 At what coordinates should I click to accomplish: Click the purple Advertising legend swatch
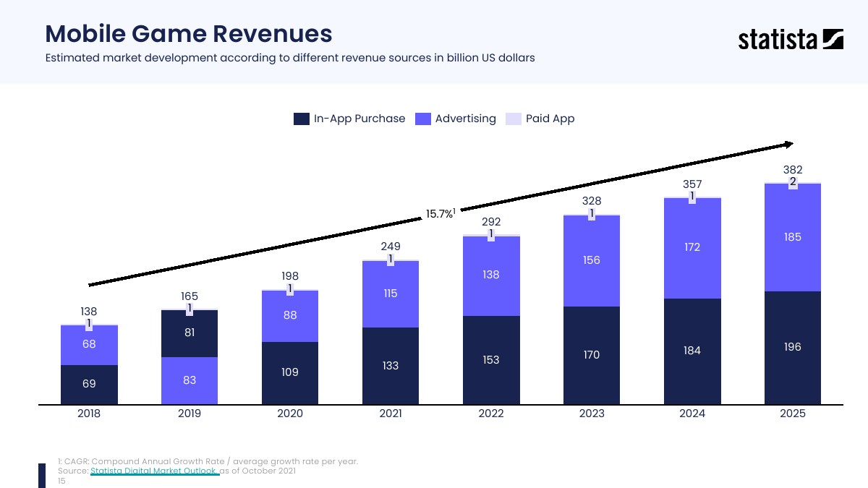pos(423,119)
